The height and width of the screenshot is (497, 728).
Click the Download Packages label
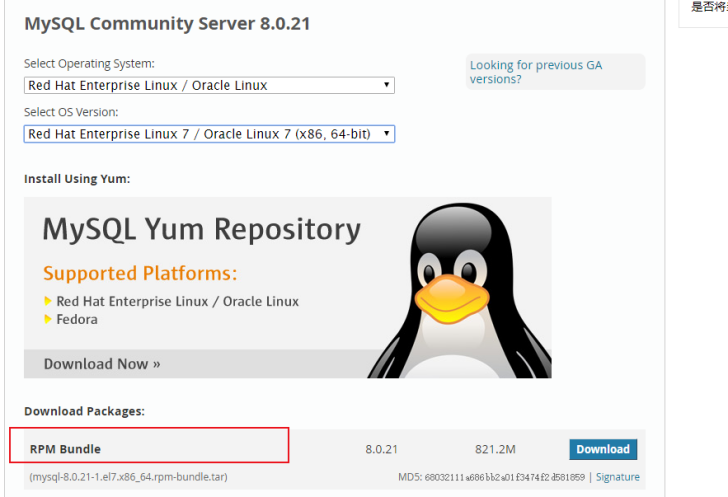[84, 411]
